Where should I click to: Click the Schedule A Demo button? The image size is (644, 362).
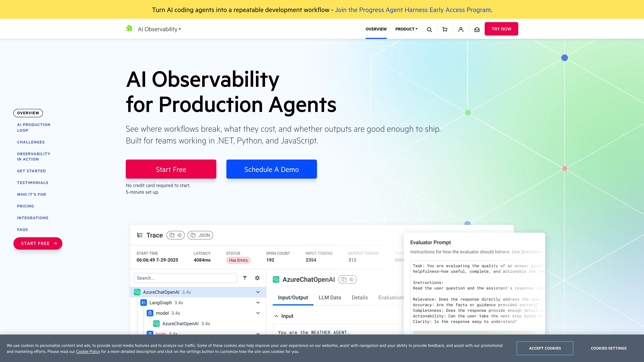(x=272, y=169)
